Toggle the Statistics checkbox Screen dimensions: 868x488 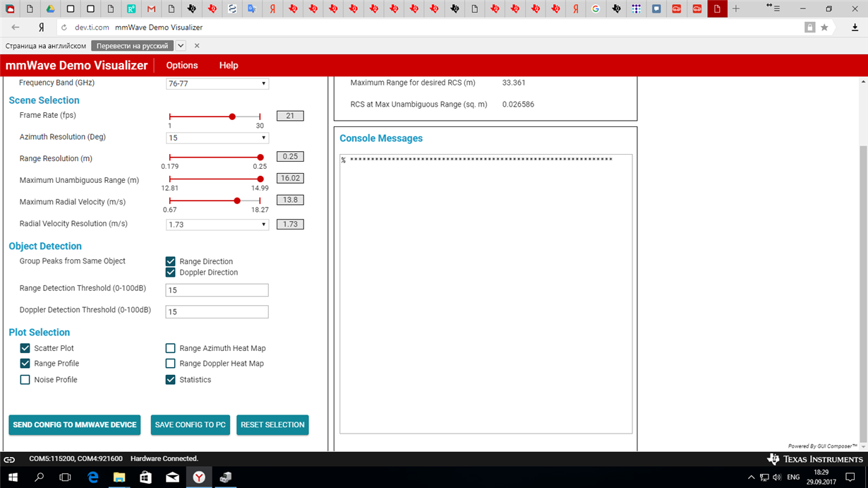tap(170, 379)
